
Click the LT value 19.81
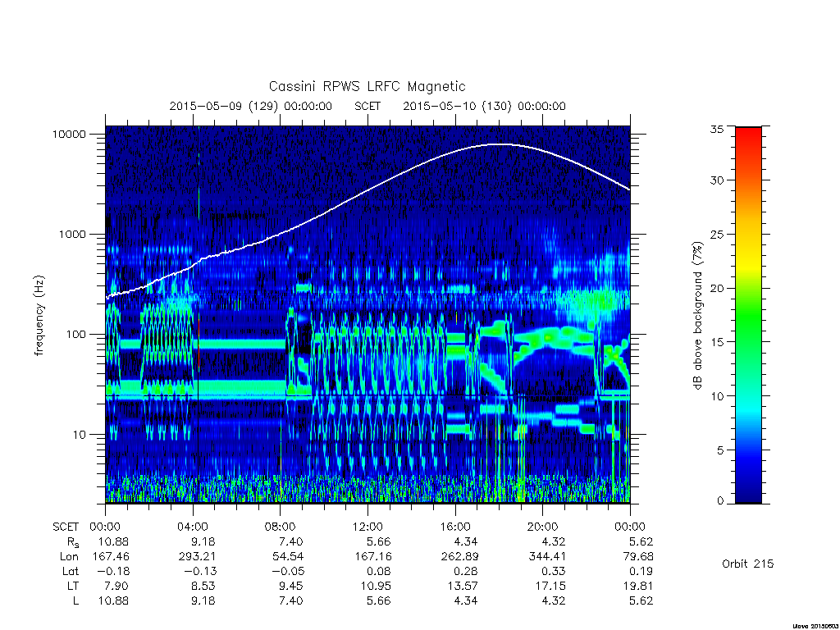[x=637, y=586]
